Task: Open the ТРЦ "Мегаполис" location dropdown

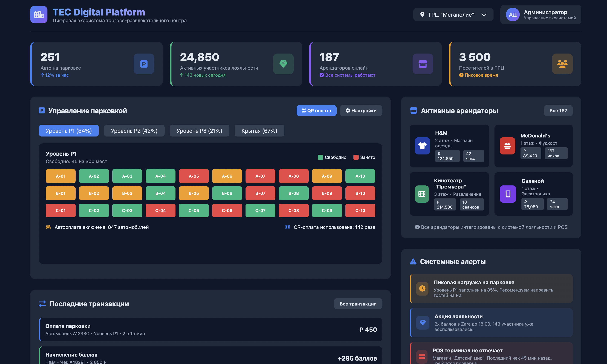Action: coord(453,15)
